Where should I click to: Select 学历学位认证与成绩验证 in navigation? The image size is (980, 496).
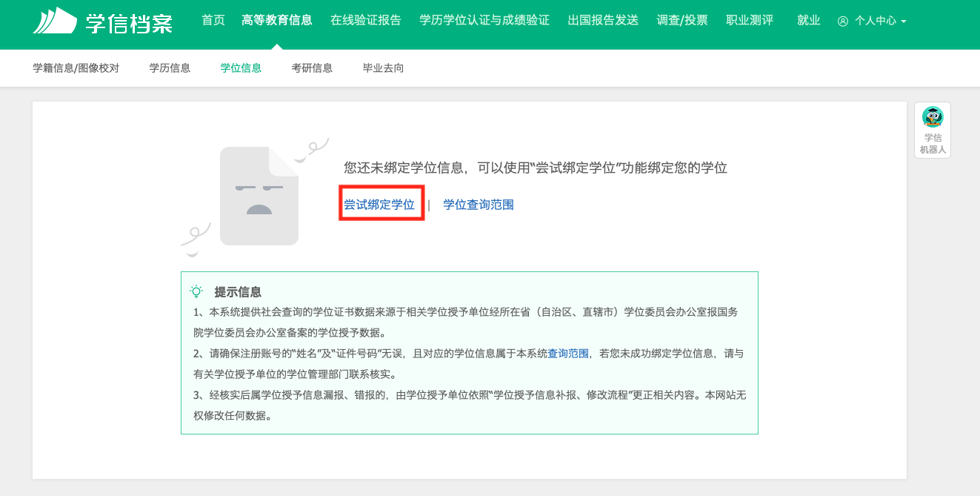(484, 21)
